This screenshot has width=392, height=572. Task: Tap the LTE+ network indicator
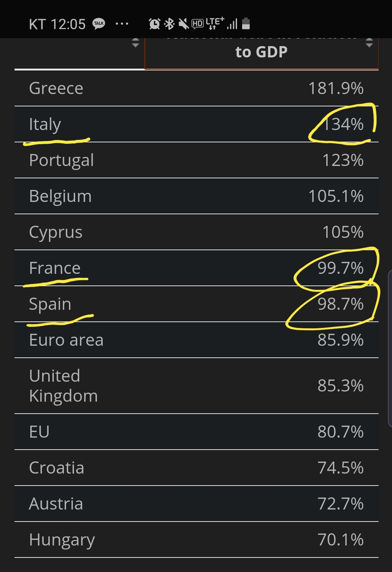pos(215,23)
